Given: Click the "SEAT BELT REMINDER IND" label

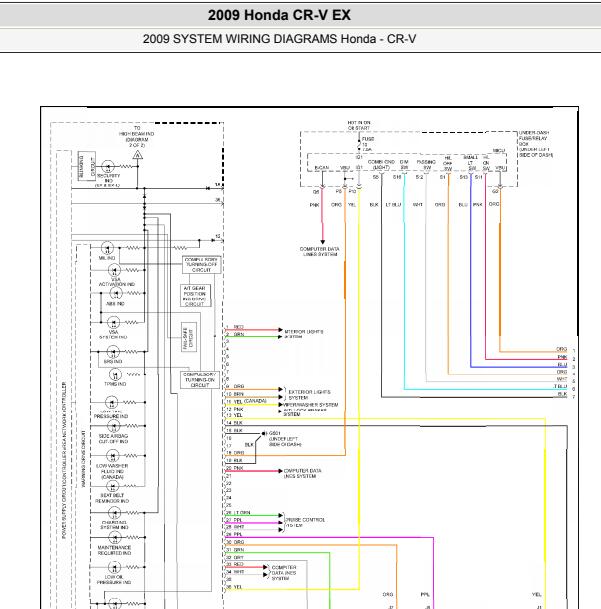Looking at the screenshot, I should (112, 498).
